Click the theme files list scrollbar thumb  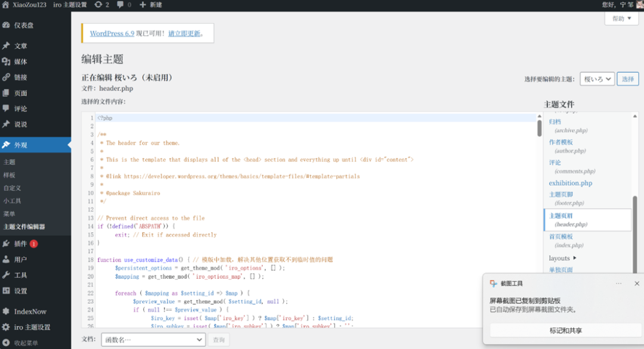635,234
